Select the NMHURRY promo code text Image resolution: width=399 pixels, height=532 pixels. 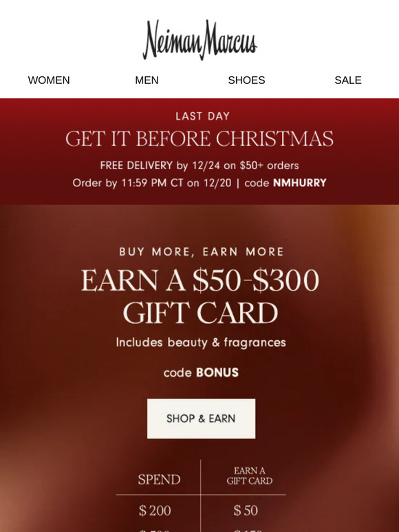click(x=300, y=183)
